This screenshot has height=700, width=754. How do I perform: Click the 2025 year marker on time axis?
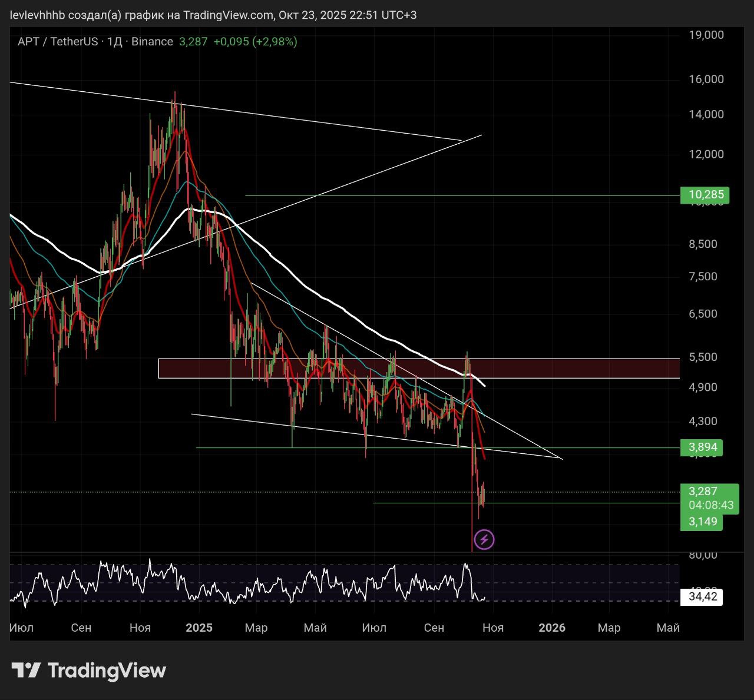[x=199, y=628]
